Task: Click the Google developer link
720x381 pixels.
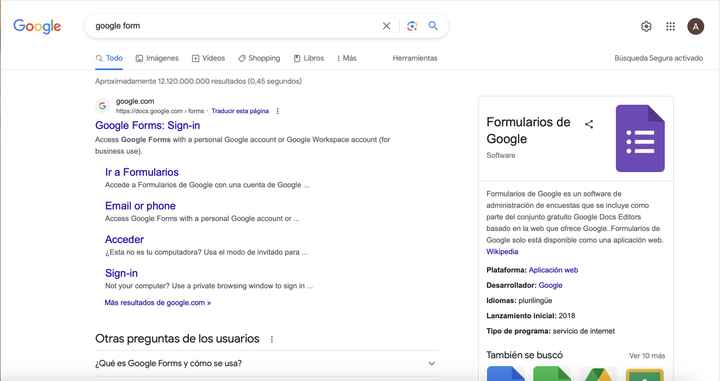Action: coord(550,285)
